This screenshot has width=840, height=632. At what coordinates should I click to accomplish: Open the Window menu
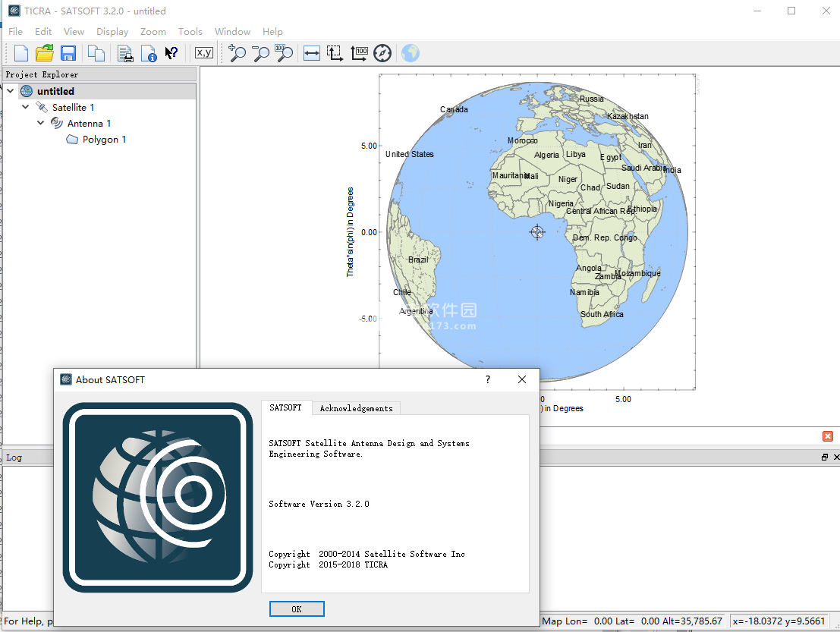(232, 32)
